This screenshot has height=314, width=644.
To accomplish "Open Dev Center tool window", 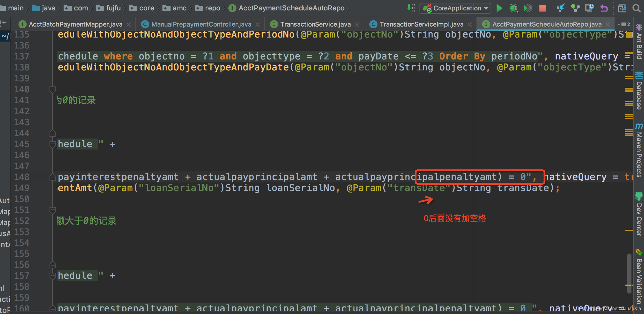I will tap(639, 214).
